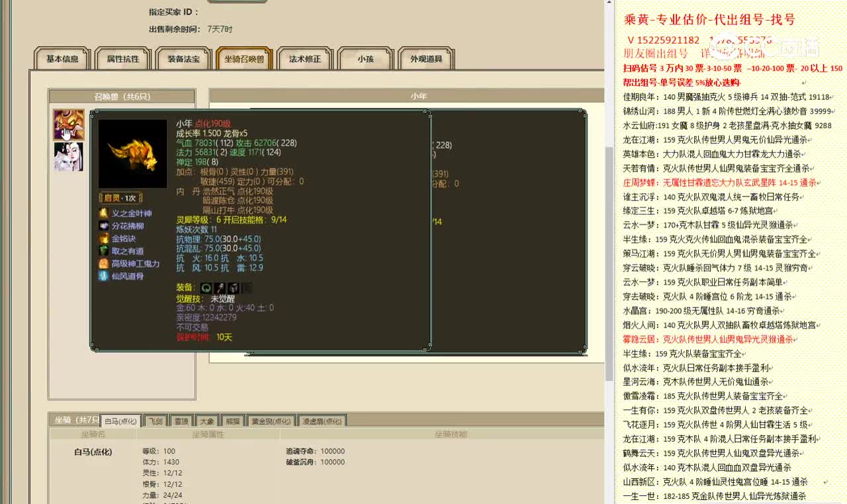The height and width of the screenshot is (504, 847).
Task: Click the 觉醒技 未觉醒 line
Action: [205, 298]
